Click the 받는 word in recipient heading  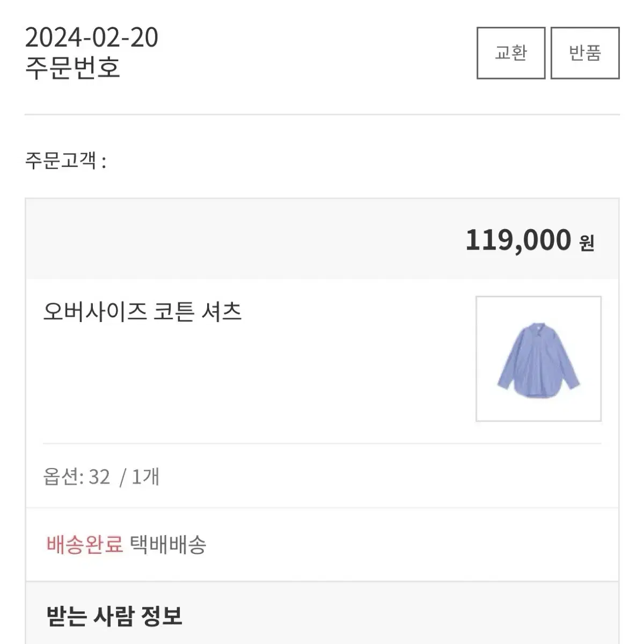click(x=66, y=616)
